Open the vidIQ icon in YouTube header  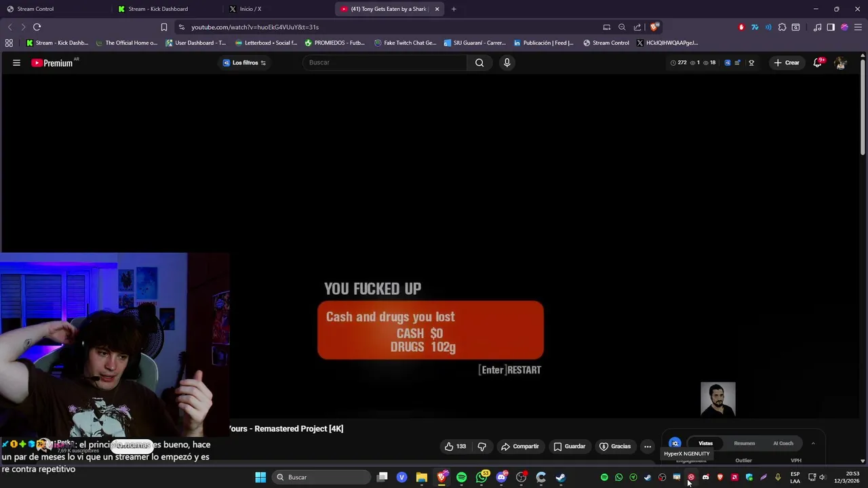point(728,62)
